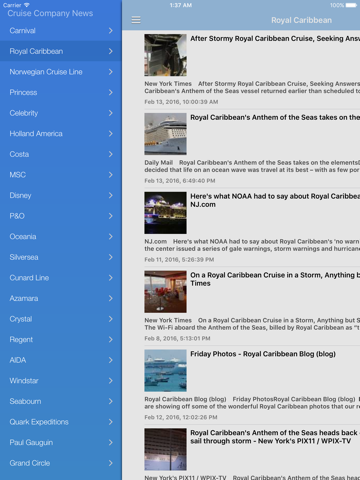Expand the MSC chevron
Screen dimensions: 360x480
(111, 175)
